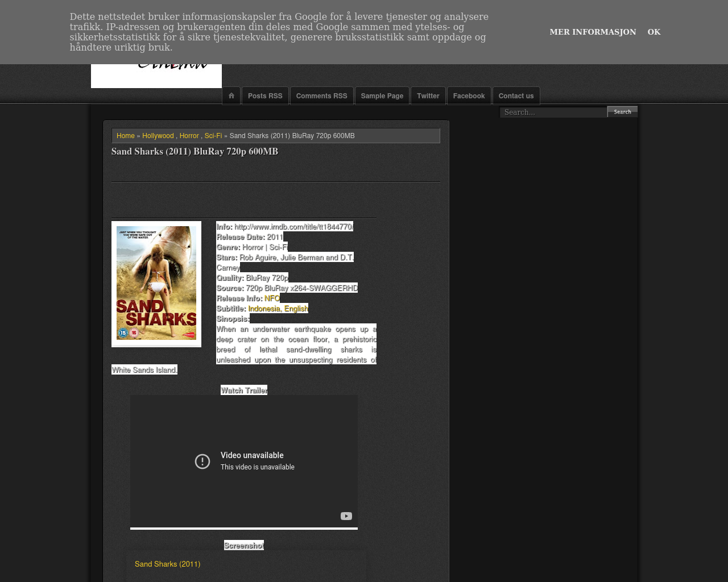Click the home icon in navigation bar
Screen dimensions: 728x582
tap(231, 95)
